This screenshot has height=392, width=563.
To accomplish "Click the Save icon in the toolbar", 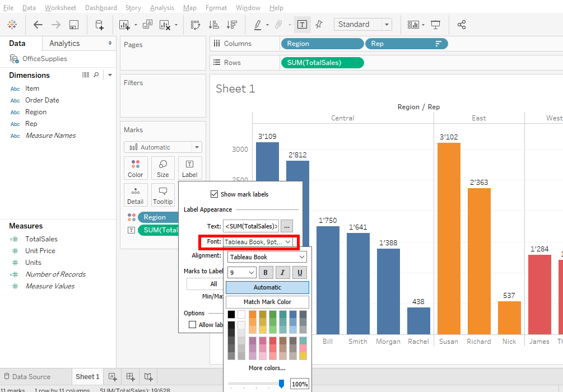I will 74,25.
